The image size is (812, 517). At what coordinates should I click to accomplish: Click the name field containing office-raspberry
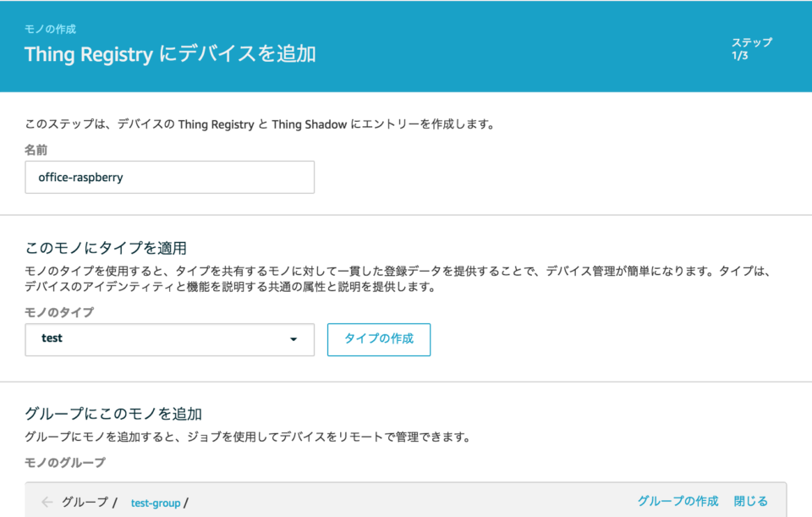tap(169, 177)
